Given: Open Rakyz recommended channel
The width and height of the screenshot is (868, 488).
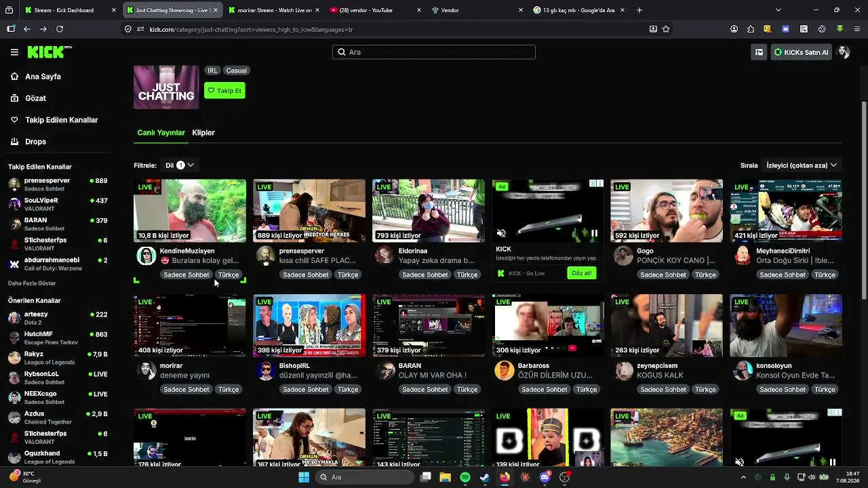Looking at the screenshot, I should pos(58,358).
